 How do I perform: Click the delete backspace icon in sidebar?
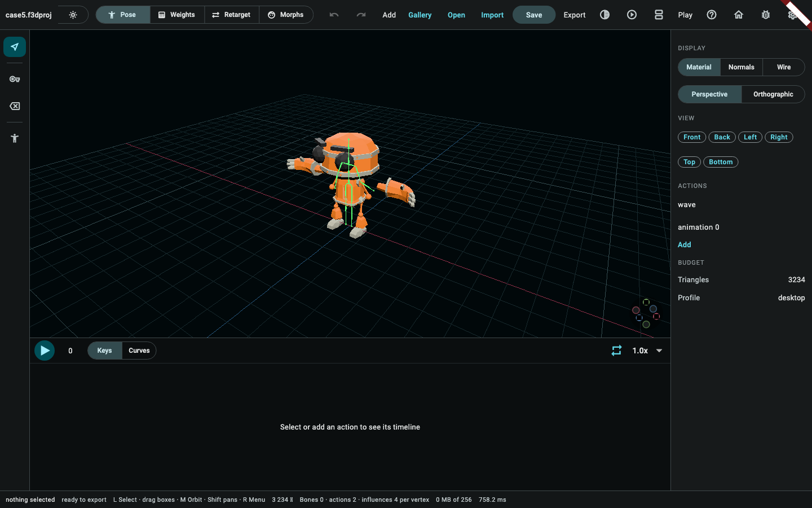[15, 106]
